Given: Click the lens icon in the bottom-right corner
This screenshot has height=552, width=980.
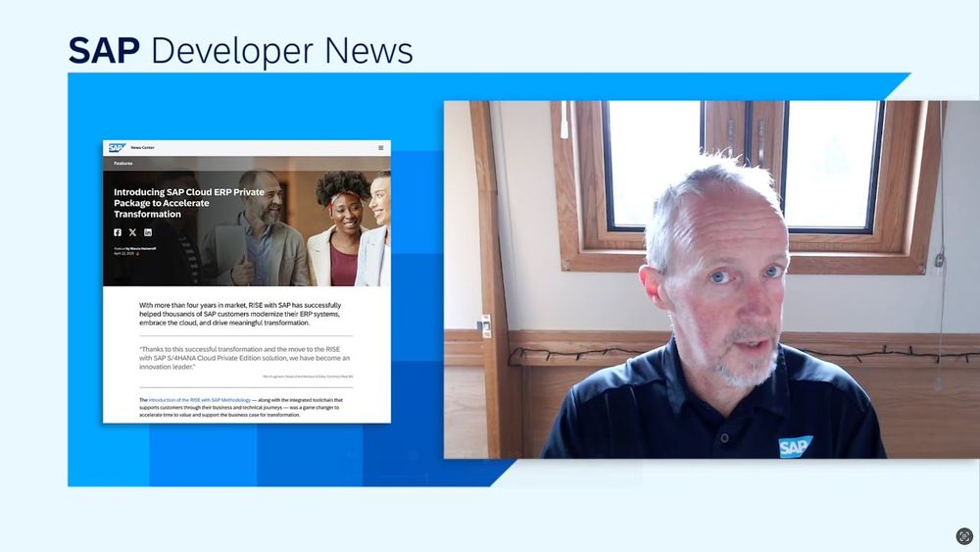Looking at the screenshot, I should (964, 536).
